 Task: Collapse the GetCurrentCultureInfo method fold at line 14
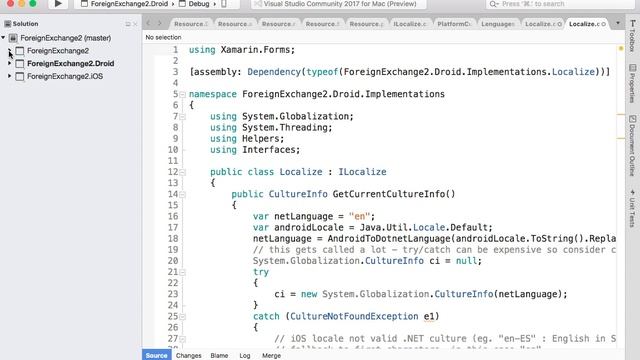182,194
